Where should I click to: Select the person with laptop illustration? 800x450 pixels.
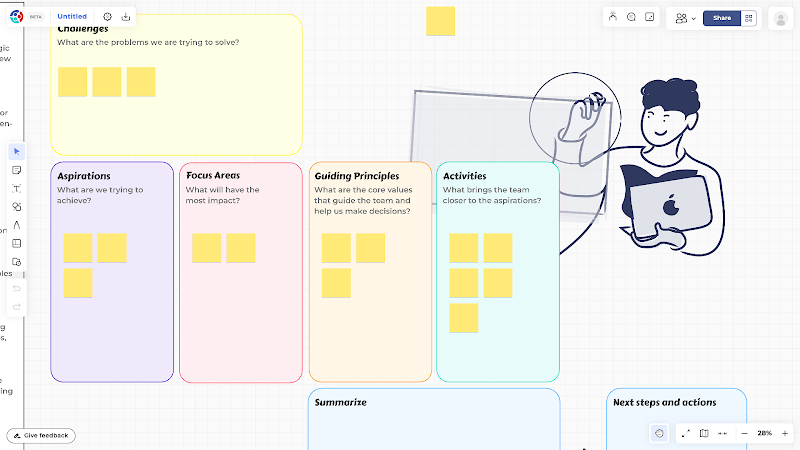[x=643, y=166]
